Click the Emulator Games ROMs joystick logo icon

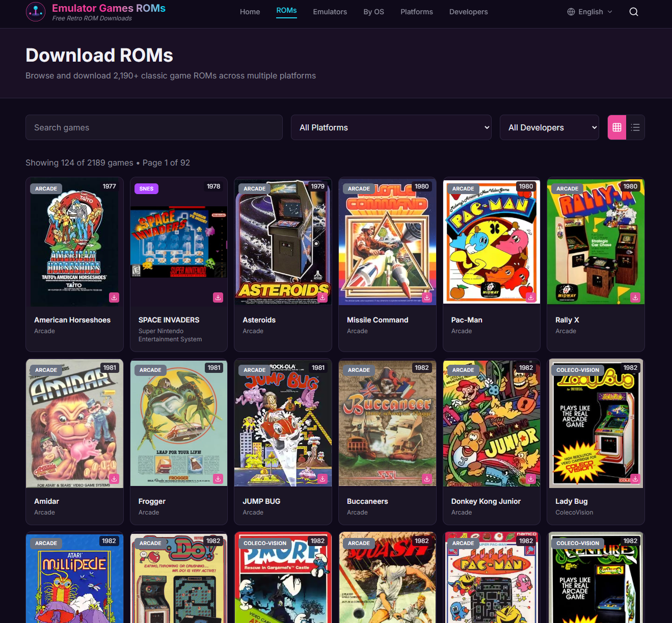36,12
